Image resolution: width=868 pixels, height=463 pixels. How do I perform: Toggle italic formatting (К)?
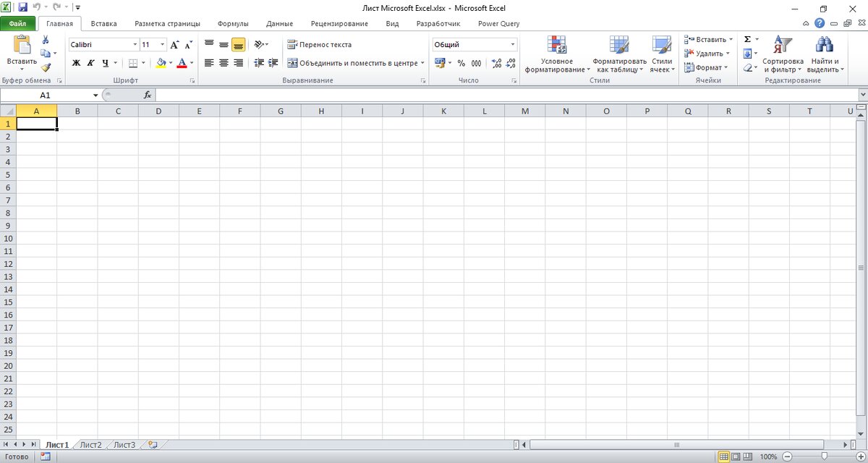click(90, 63)
